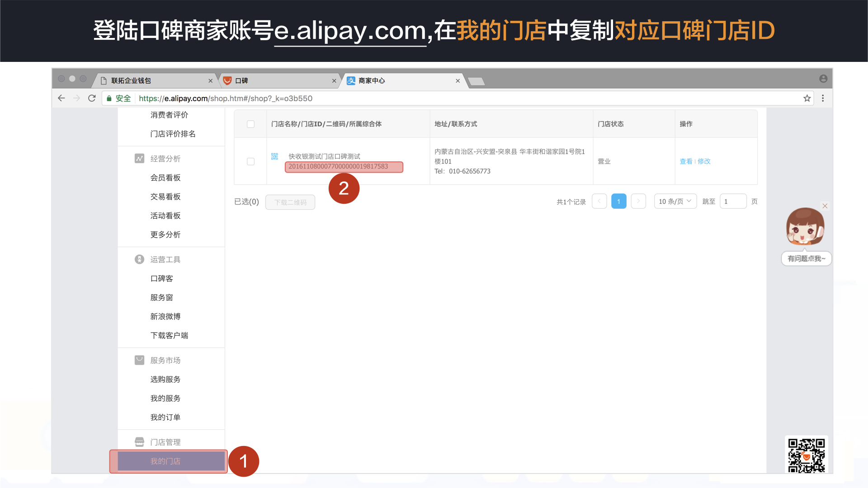Click the store QR code icon

click(274, 156)
